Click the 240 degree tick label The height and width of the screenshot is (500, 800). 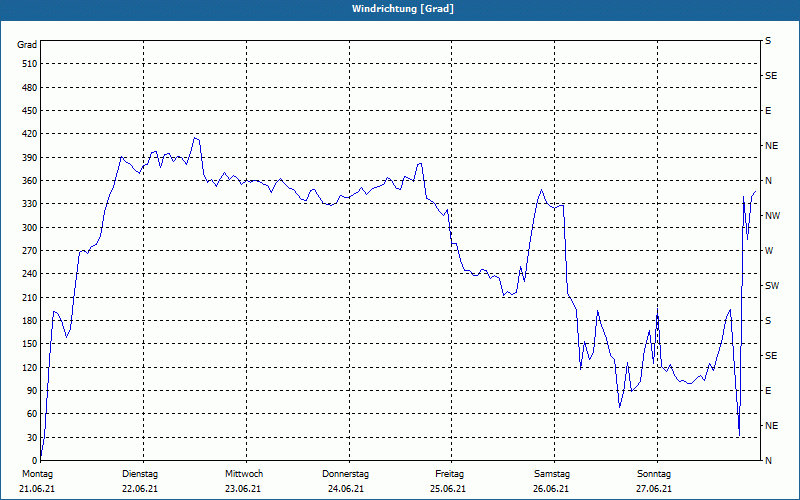(30, 273)
